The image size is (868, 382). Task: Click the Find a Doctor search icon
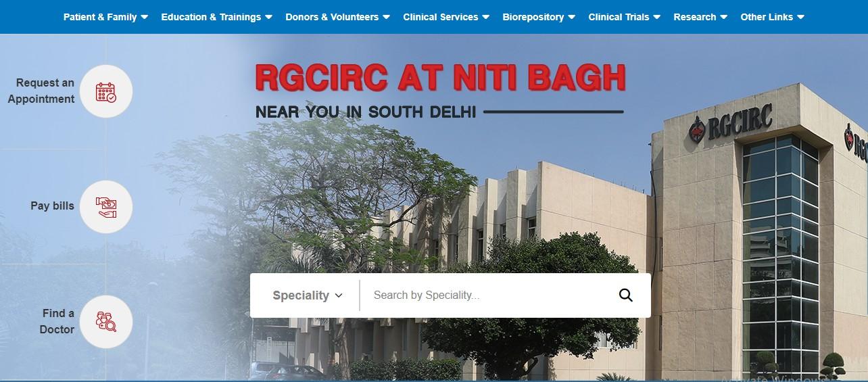pos(106,322)
